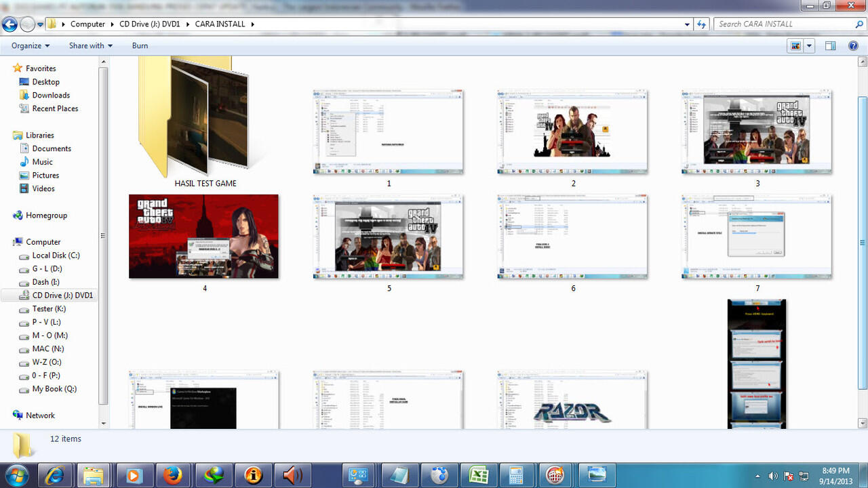The height and width of the screenshot is (488, 868).
Task: Click the file list vertical scrollbar
Action: [863, 243]
